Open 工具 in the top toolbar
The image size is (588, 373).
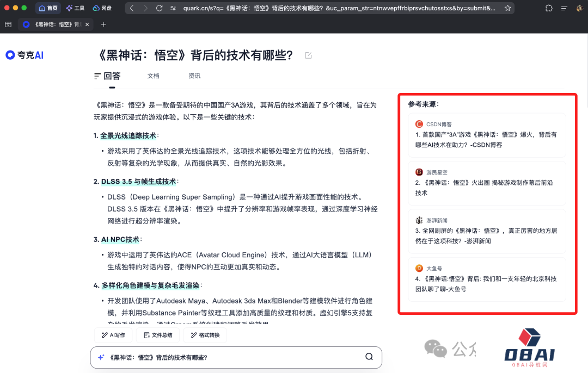(x=75, y=8)
